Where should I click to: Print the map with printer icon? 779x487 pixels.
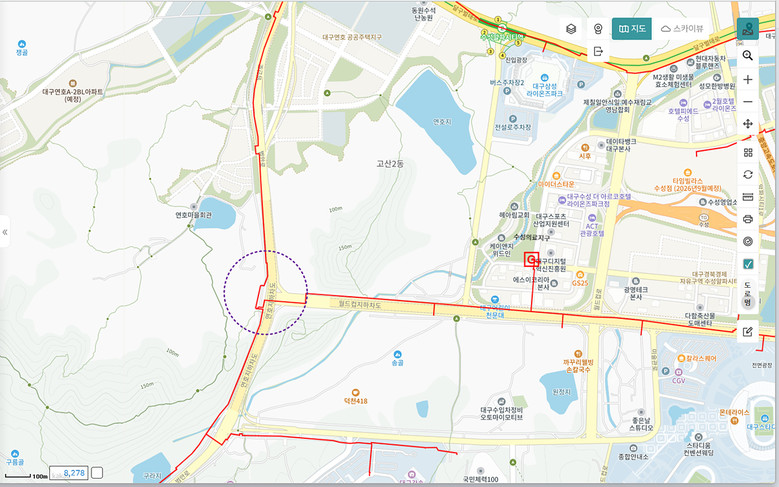tap(747, 219)
